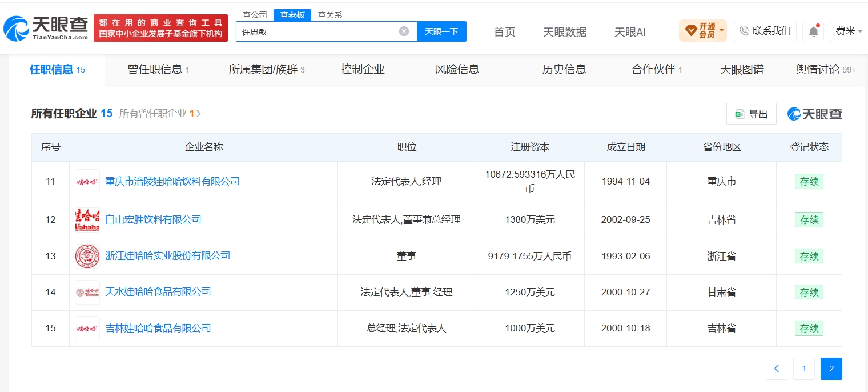Jump to page 1 of results
This screenshot has width=868, height=392.
pos(804,369)
